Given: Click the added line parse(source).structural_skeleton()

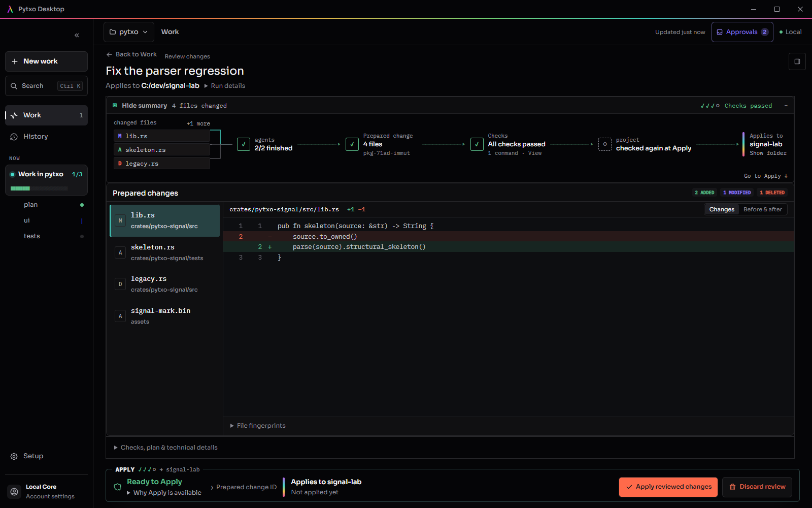Looking at the screenshot, I should [509, 247].
